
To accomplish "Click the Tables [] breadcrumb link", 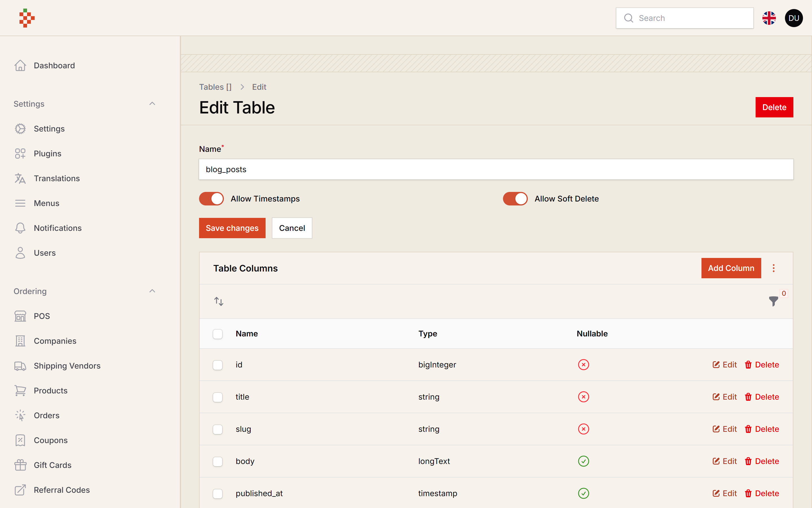I will coord(215,87).
